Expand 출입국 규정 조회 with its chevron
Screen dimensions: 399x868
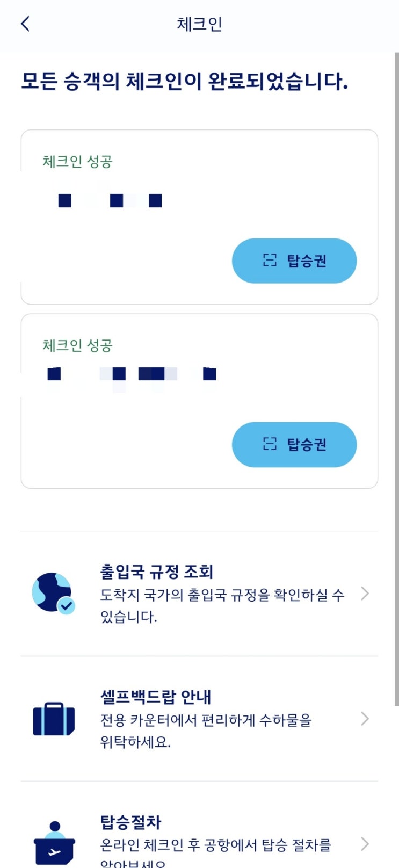pyautogui.click(x=365, y=593)
